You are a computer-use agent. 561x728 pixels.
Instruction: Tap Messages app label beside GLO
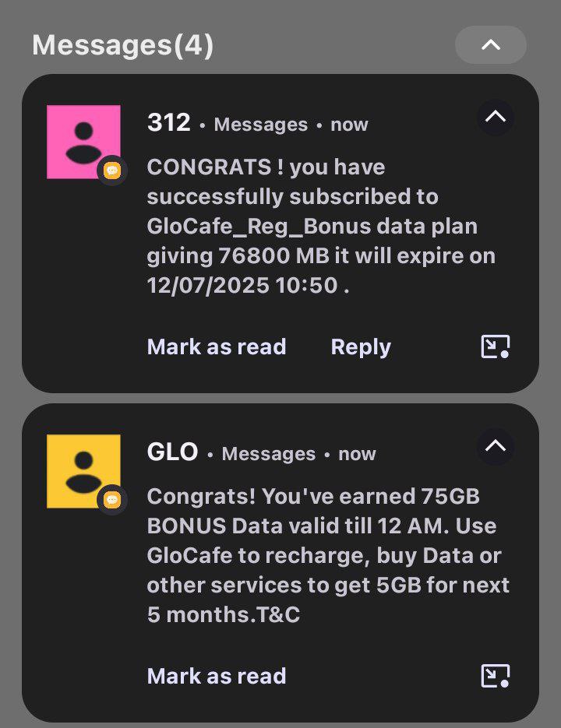coord(269,454)
